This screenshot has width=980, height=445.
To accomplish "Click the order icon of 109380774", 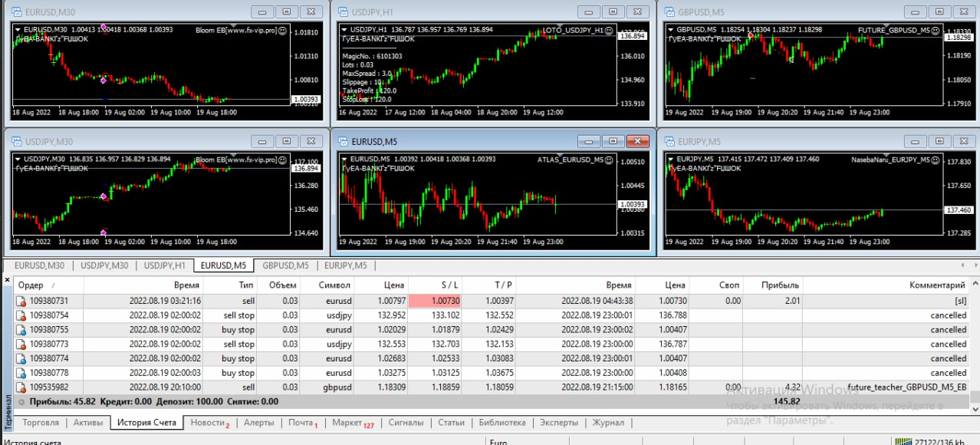I will tap(22, 358).
